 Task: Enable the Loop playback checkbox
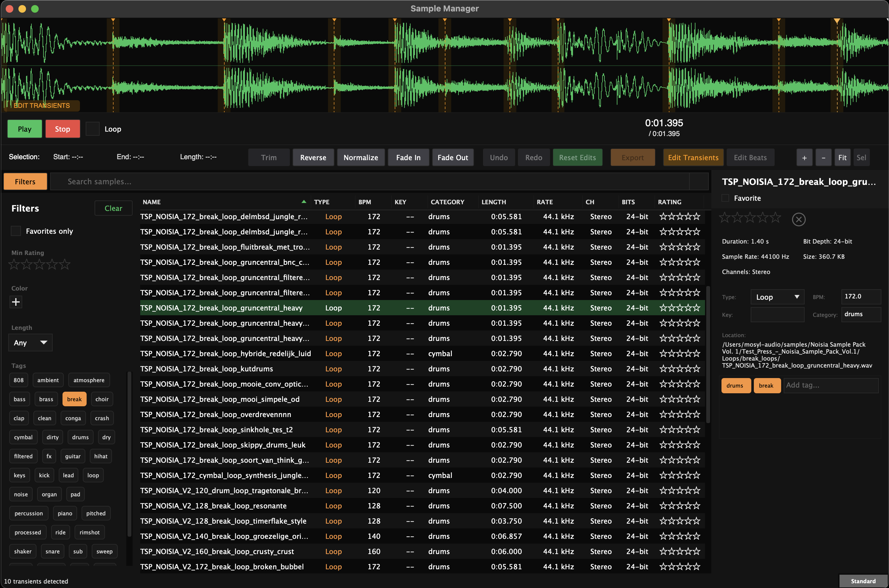click(92, 129)
